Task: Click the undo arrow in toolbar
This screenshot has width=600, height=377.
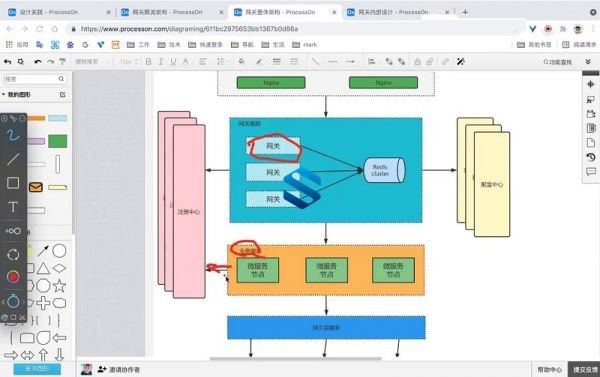Action: click(x=38, y=62)
